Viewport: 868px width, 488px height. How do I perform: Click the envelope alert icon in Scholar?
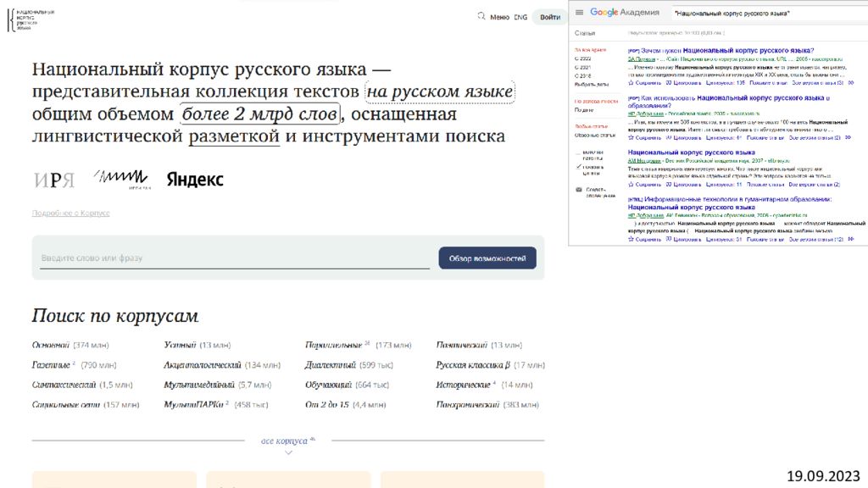[578, 190]
